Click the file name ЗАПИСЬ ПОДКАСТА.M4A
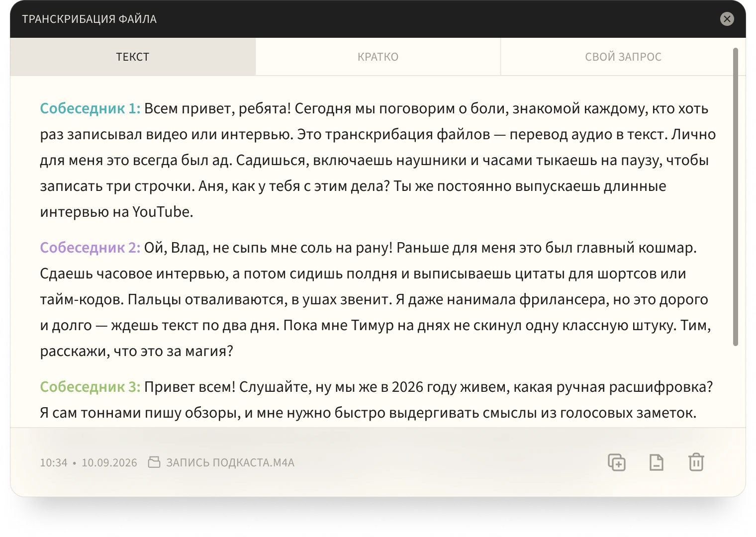Screen dimensions: 756x537 click(230, 462)
